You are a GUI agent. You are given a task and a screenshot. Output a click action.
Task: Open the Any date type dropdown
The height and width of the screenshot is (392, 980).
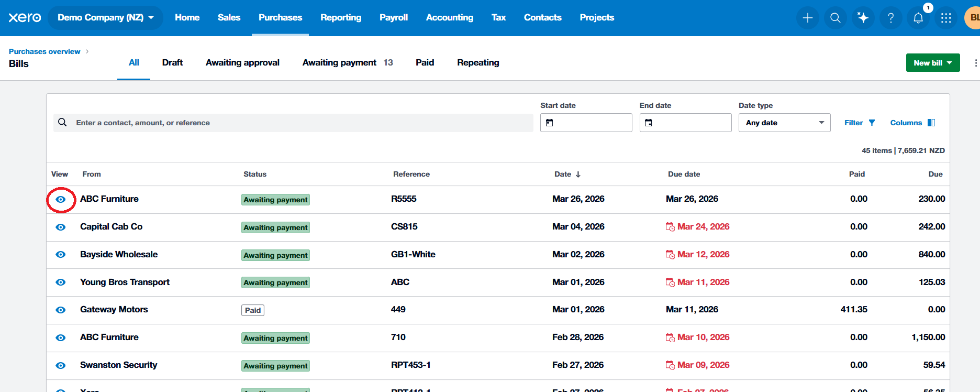[784, 123]
